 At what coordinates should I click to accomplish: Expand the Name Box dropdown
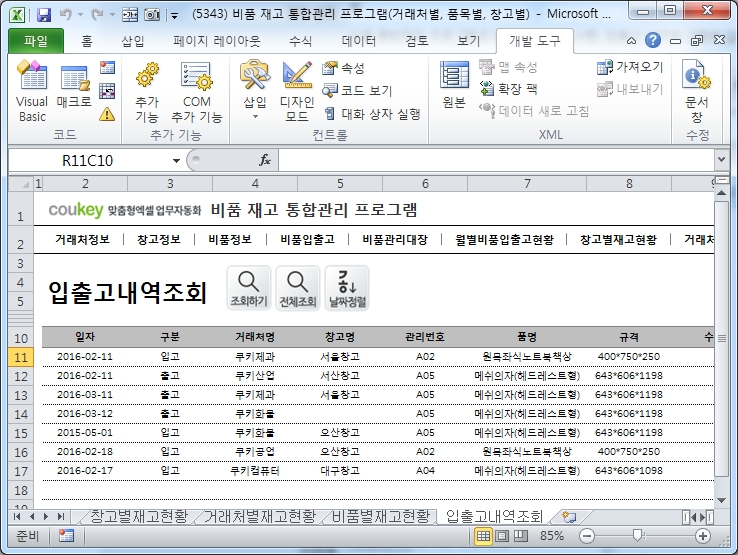point(176,161)
